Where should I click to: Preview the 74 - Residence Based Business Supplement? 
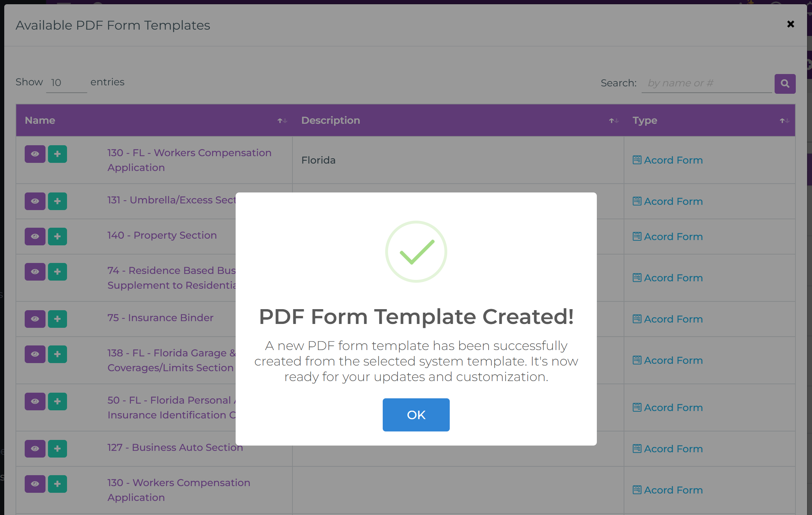35,271
